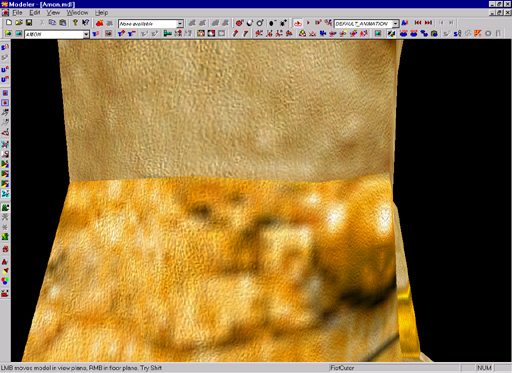This screenshot has width=512, height=373.
Task: Expand the AMON model dropdown
Action: pyautogui.click(x=86, y=34)
